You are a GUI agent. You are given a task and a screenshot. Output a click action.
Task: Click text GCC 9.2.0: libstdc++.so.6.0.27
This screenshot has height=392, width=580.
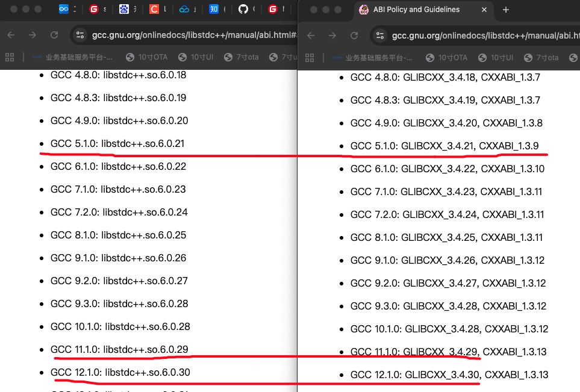[x=119, y=281]
